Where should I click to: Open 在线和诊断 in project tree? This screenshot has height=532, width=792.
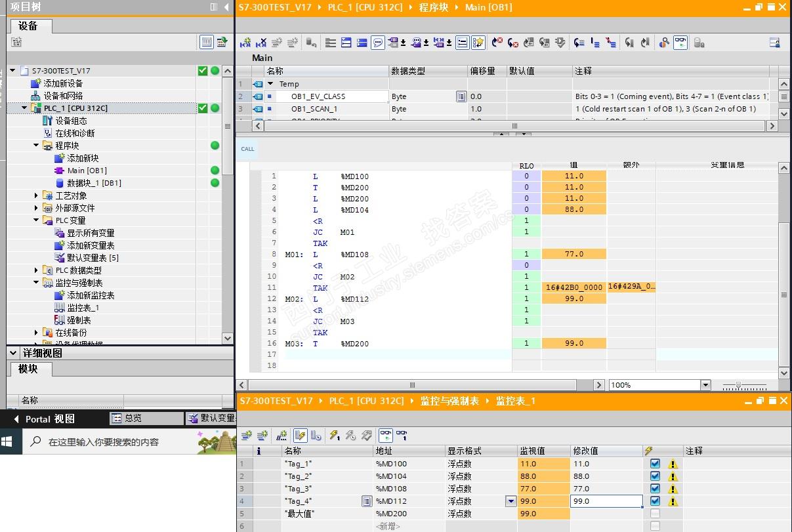coord(75,133)
